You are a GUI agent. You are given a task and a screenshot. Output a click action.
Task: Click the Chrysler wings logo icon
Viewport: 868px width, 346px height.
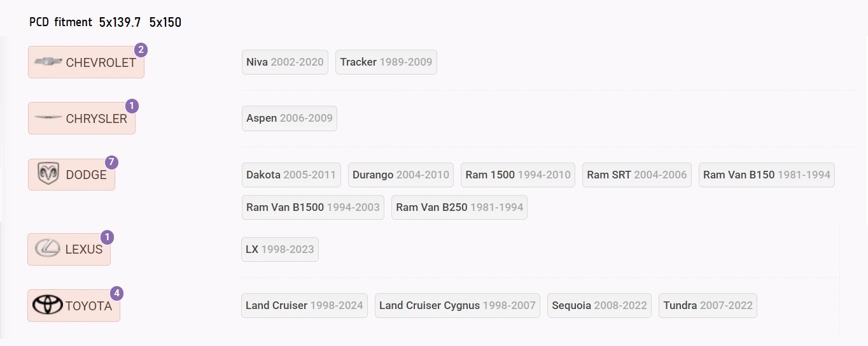pos(48,118)
